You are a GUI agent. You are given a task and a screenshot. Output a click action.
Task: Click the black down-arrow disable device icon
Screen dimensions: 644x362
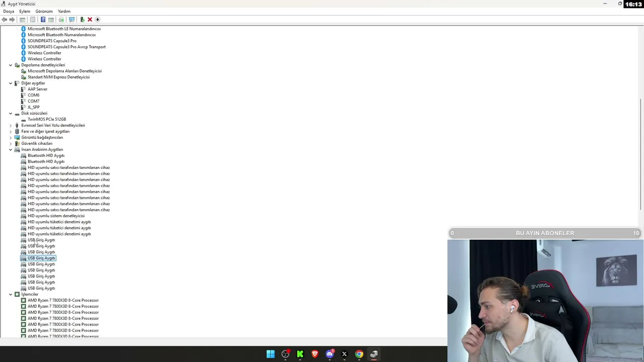click(x=98, y=20)
